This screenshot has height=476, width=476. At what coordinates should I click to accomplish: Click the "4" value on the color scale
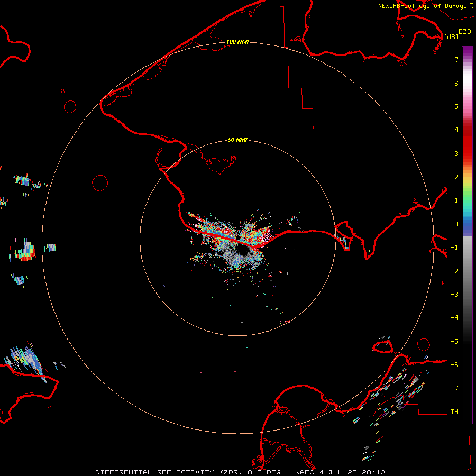pyautogui.click(x=456, y=130)
